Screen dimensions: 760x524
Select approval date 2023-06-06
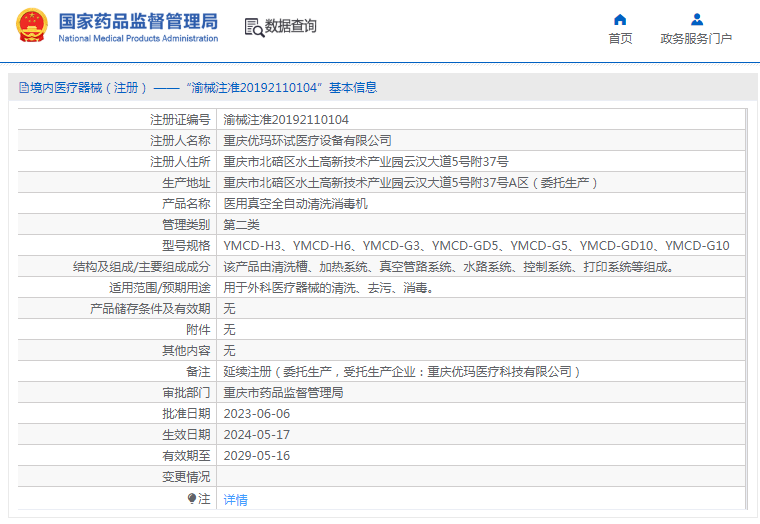click(257, 414)
